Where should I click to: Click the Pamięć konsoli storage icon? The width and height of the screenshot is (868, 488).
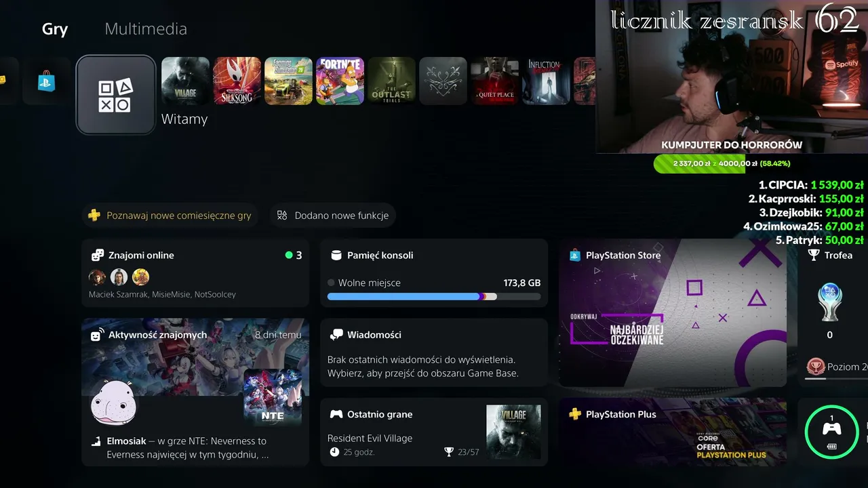click(336, 256)
